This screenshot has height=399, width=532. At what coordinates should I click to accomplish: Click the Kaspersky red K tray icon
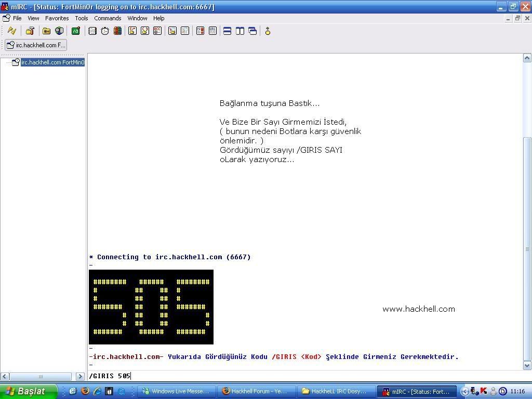coord(484,391)
